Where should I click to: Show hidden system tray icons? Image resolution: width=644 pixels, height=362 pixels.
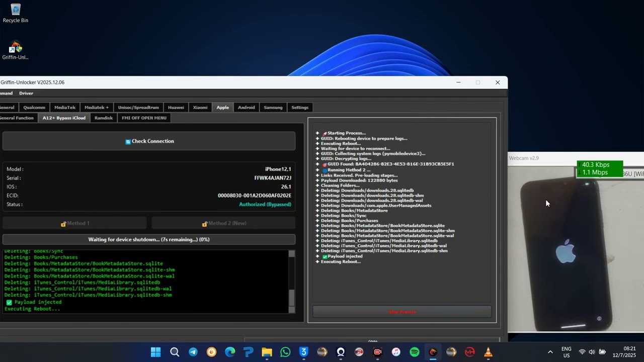coord(550,352)
